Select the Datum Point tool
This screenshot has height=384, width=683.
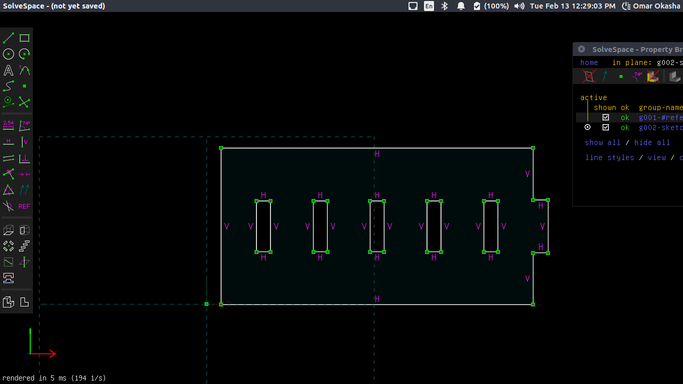click(x=24, y=86)
